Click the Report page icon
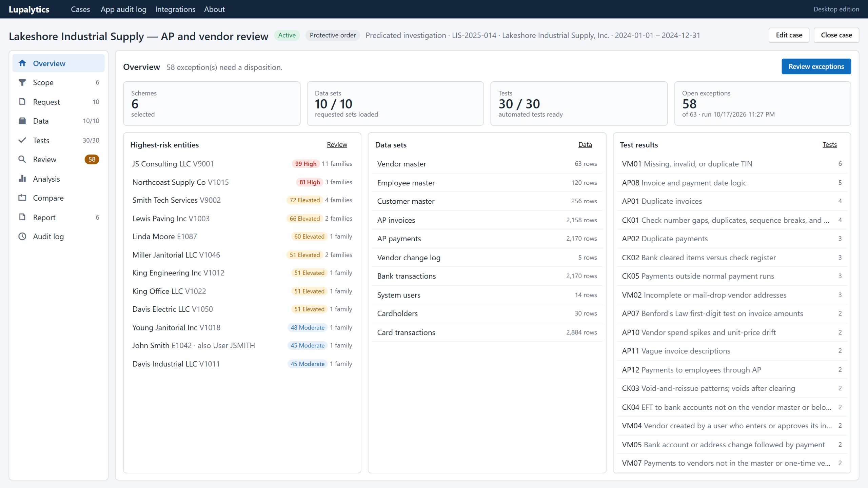Image resolution: width=868 pixels, height=488 pixels. 22,217
